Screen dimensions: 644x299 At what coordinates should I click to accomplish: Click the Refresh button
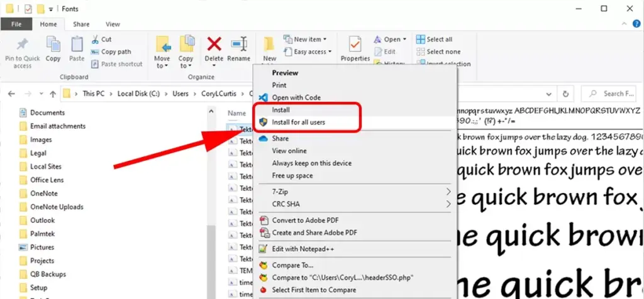[x=565, y=94]
